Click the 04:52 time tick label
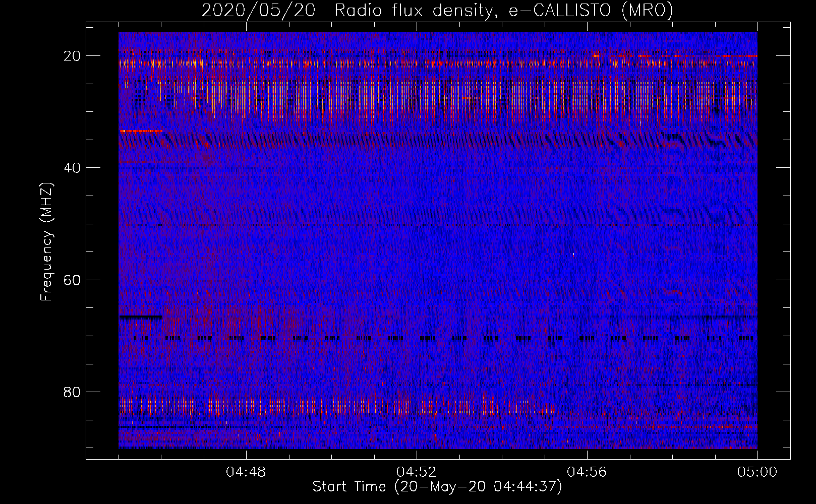Screen dimensions: 816x504 (417, 472)
